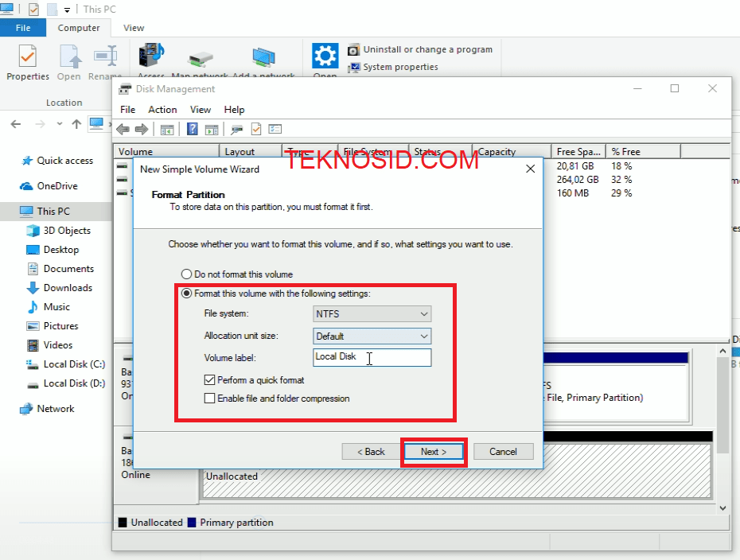
Task: Click Explorer Back navigation arrow
Action: (x=16, y=124)
